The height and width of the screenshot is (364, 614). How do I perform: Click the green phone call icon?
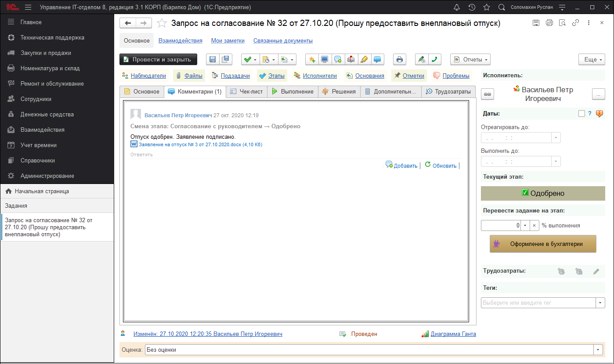[x=435, y=59]
